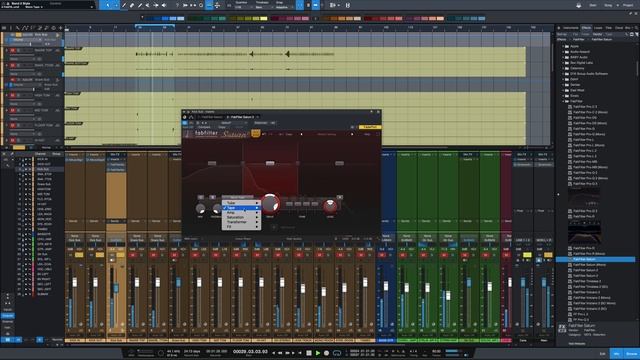Expand the BABY Audio folder
Viewport: 640px width, 360px height.
pyautogui.click(x=564, y=58)
